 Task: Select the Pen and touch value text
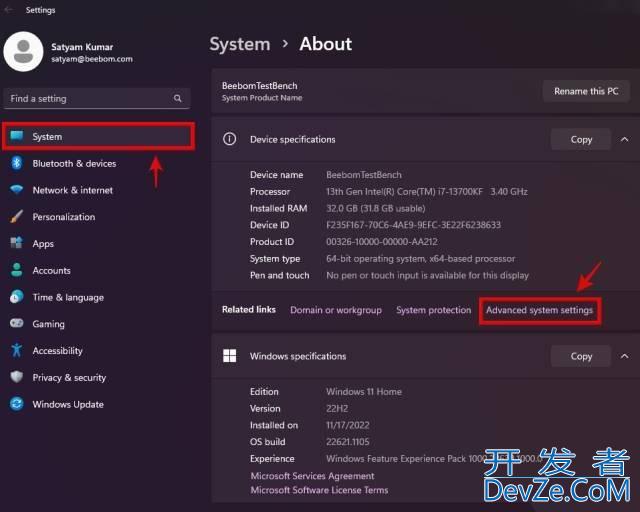(x=427, y=275)
